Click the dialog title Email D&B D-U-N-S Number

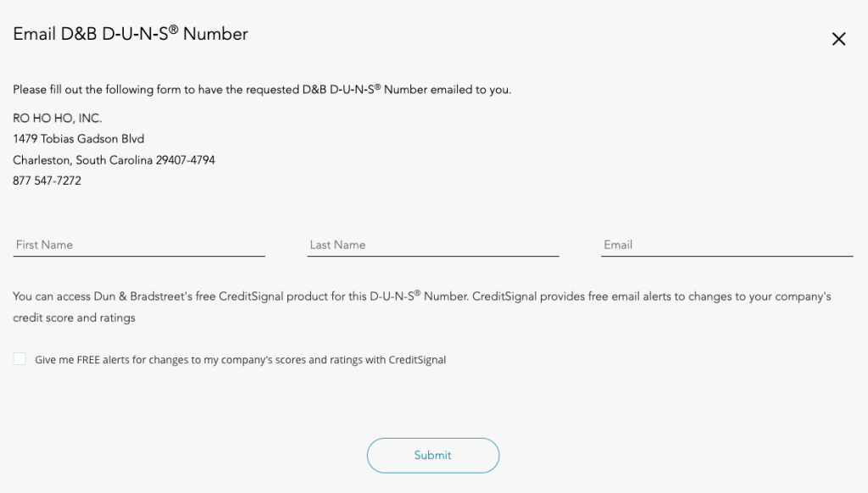(130, 34)
